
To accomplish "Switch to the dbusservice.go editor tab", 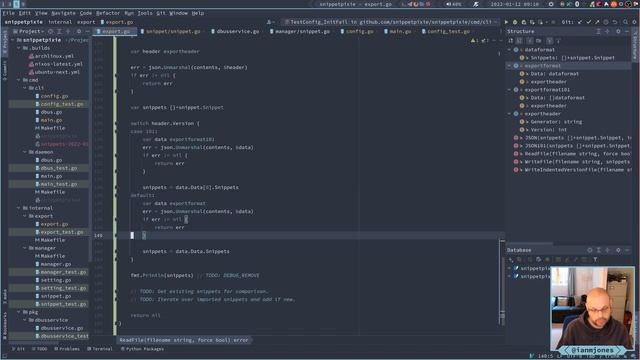I will pos(235,31).
